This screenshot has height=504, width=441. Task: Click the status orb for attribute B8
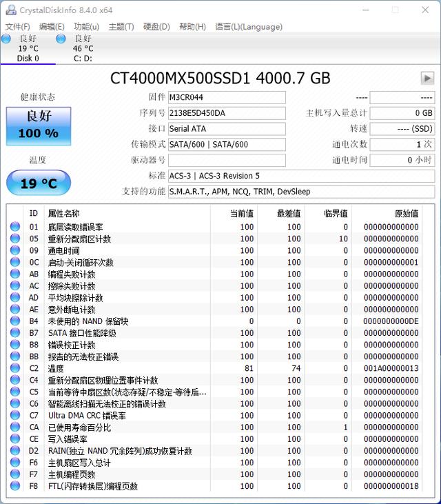click(x=14, y=345)
